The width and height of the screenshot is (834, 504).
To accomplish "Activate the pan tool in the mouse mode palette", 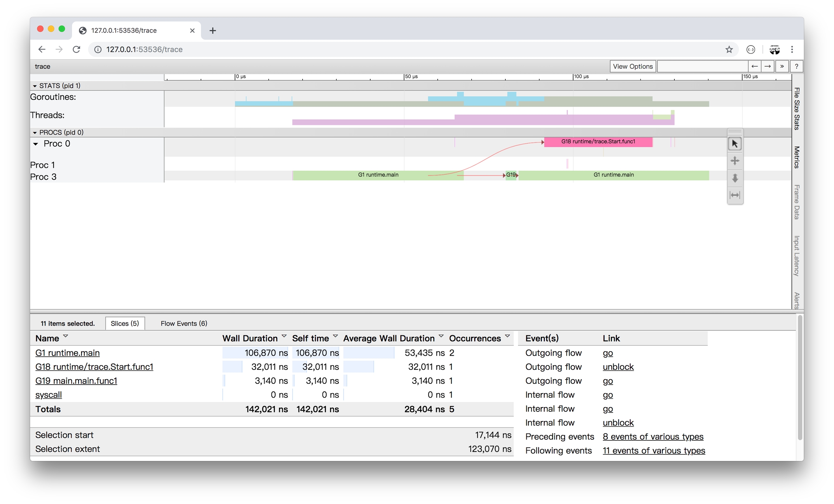I will click(x=734, y=161).
